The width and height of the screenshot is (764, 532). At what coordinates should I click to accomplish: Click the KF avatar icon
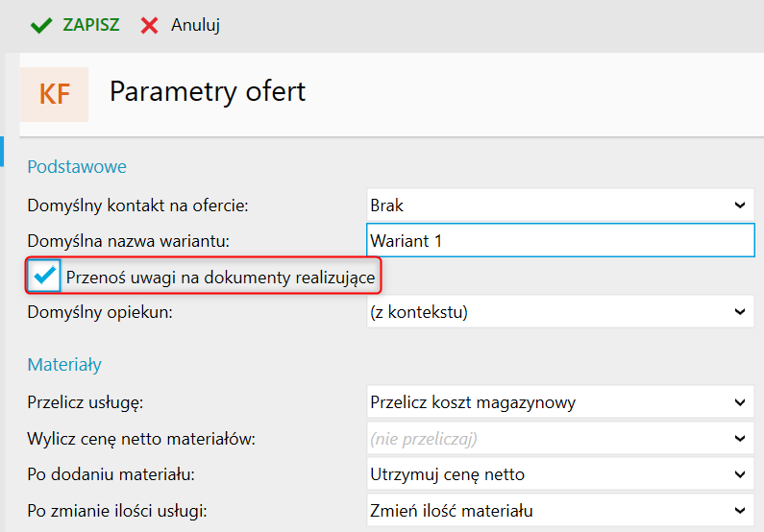point(54,94)
